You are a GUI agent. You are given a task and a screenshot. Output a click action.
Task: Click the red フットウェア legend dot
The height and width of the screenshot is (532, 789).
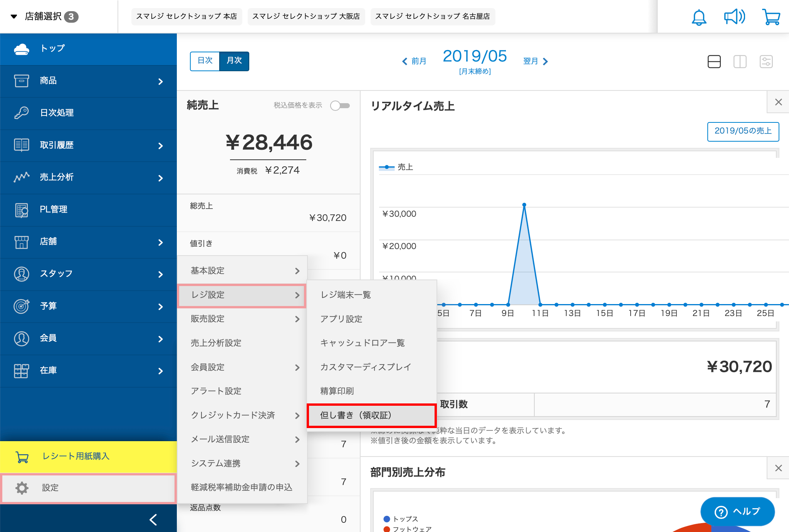tap(387, 529)
